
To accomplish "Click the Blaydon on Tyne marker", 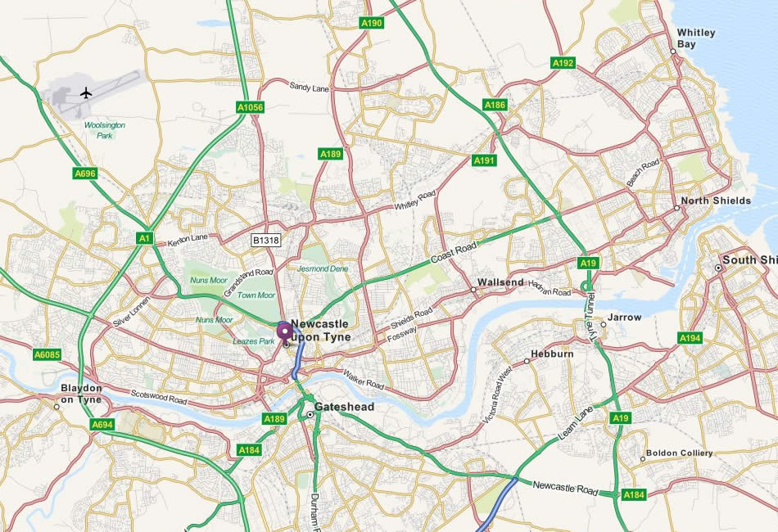I will tap(57, 407).
